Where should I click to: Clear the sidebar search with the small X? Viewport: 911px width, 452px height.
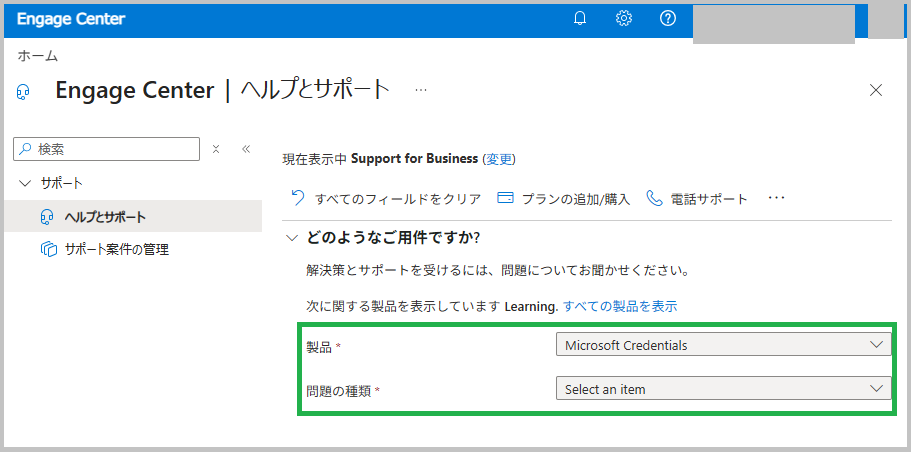tap(216, 149)
